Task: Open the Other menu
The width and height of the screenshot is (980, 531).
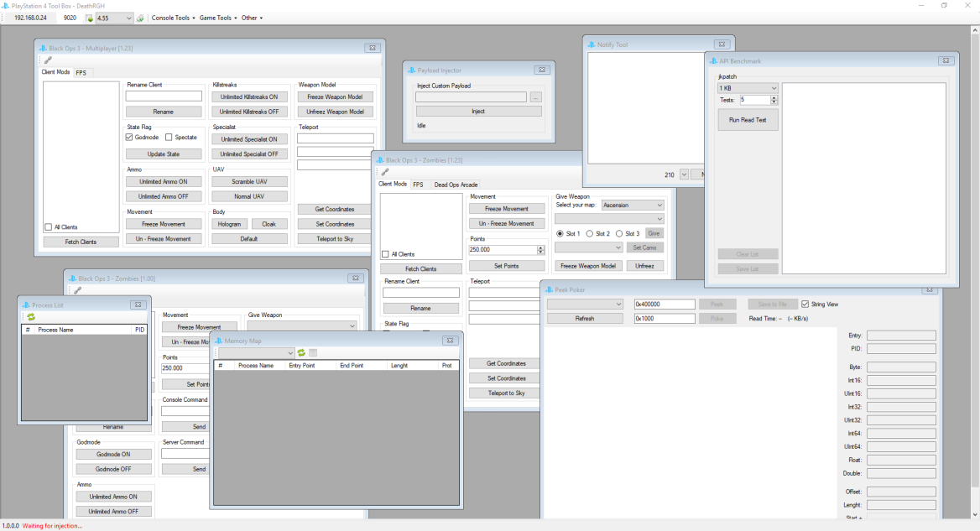Action: coord(252,18)
